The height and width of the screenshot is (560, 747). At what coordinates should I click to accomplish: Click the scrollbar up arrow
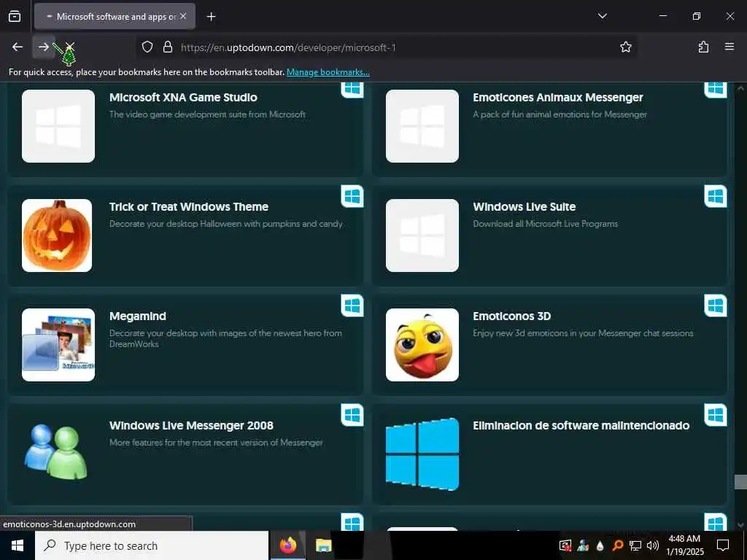[740, 88]
